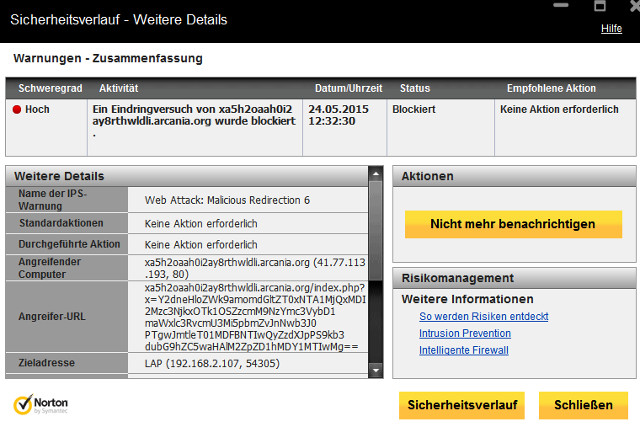The width and height of the screenshot is (640, 427).
Task: Click the Empfohlene Aktion column header
Action: click(x=550, y=88)
